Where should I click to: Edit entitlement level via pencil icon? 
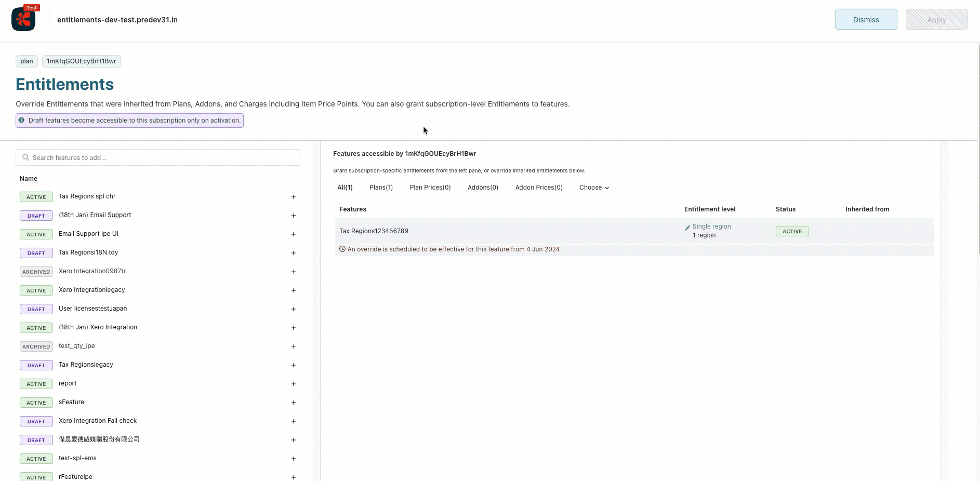point(687,228)
